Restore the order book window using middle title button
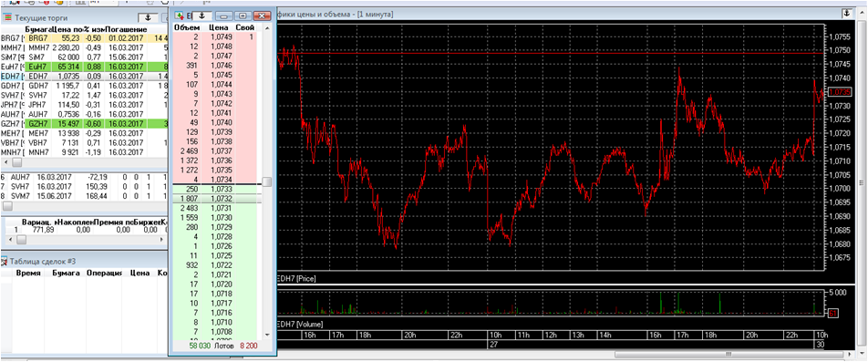 coord(243,16)
